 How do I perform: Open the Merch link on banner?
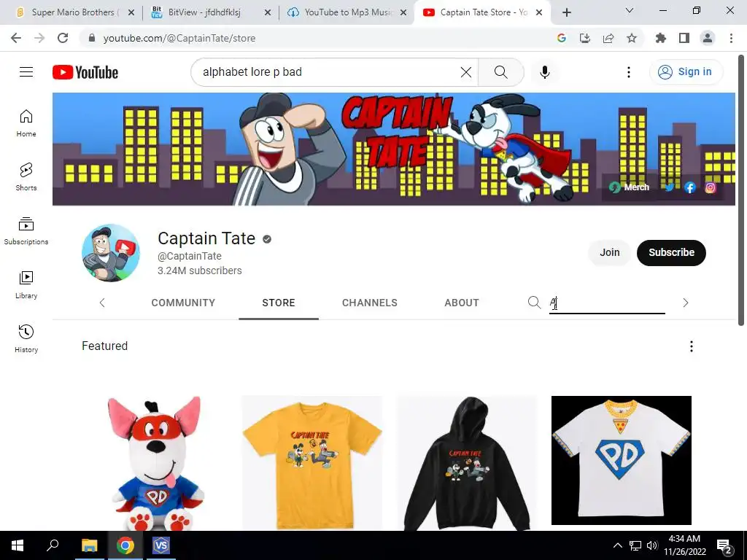(630, 187)
